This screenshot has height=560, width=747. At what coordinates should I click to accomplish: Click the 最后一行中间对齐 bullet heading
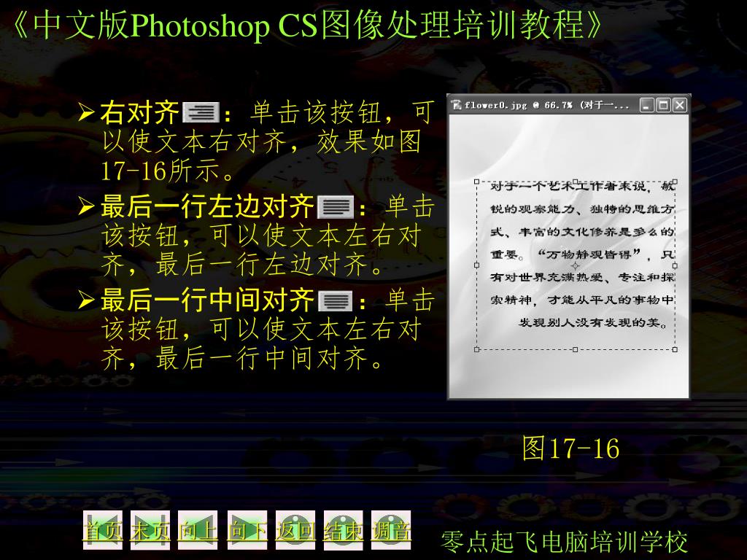(206, 300)
